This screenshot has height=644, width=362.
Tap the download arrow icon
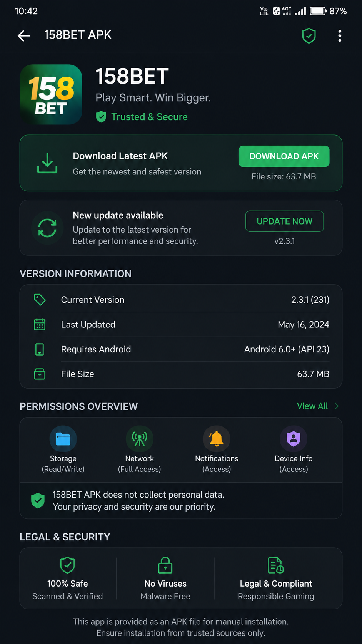pos(47,163)
